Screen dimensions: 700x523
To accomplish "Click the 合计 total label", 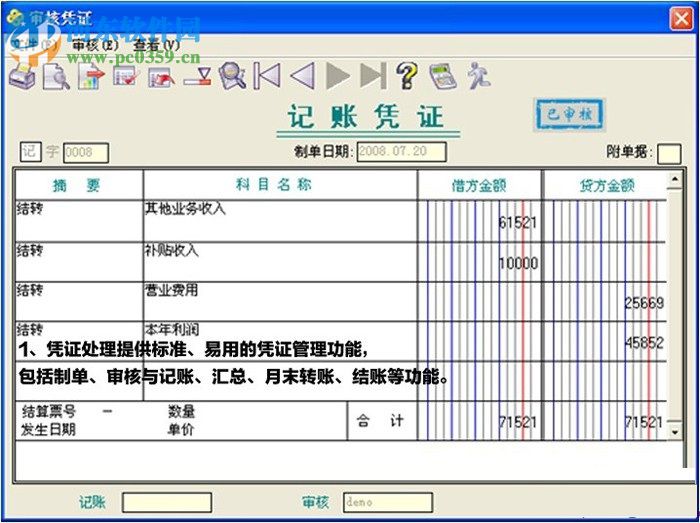I will 380,420.
